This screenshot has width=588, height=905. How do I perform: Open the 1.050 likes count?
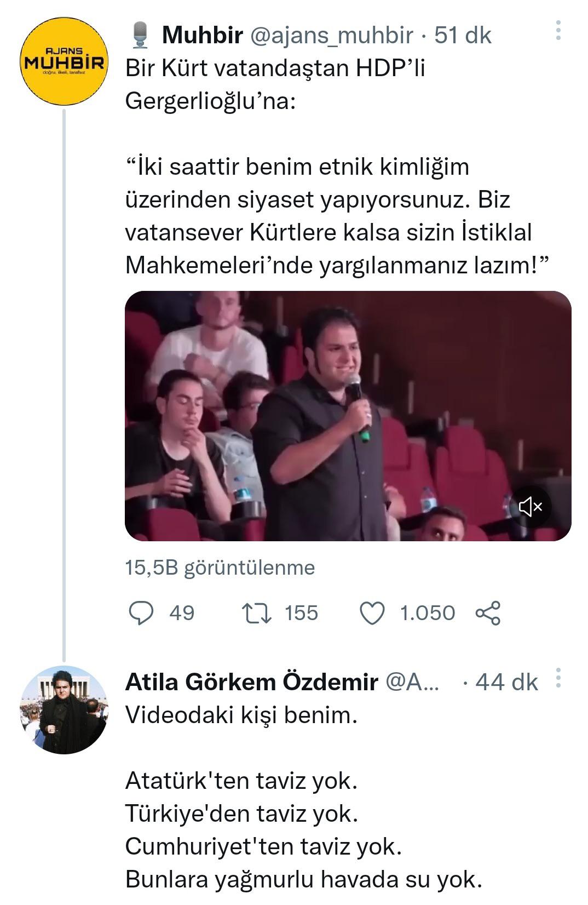point(427,613)
